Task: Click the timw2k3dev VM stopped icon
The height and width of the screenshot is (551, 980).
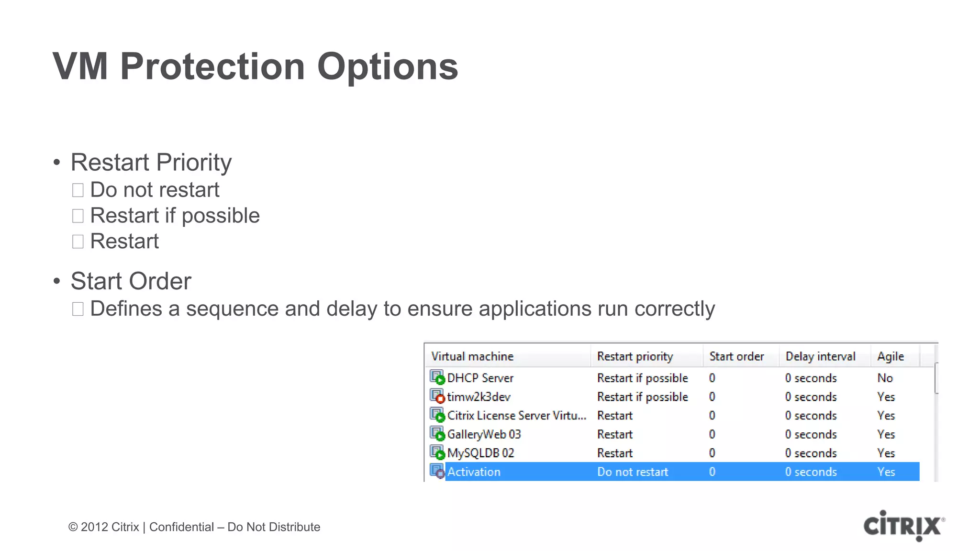Action: (x=437, y=397)
